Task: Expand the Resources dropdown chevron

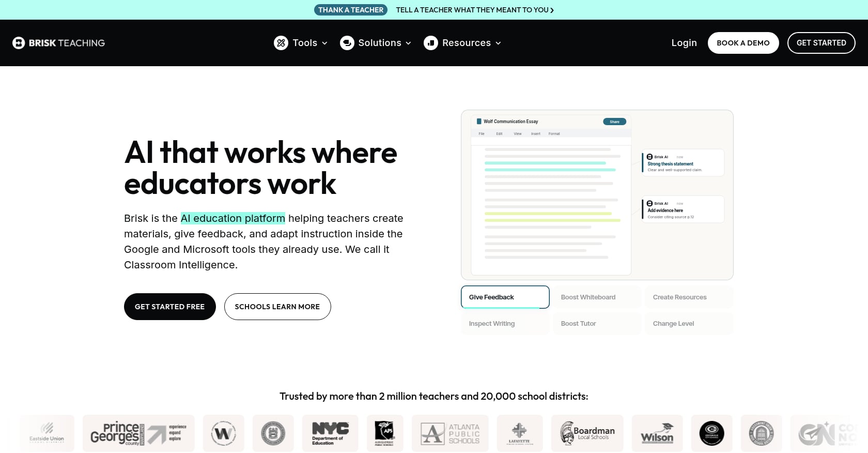Action: 498,43
